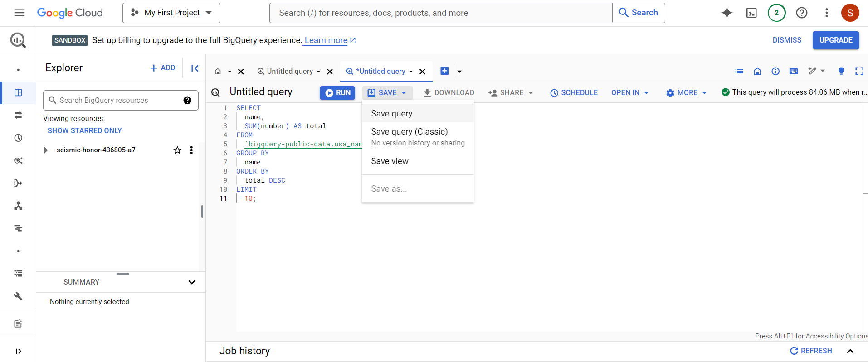The width and height of the screenshot is (868, 362).
Task: Click the Learn more billing link
Action: (330, 40)
